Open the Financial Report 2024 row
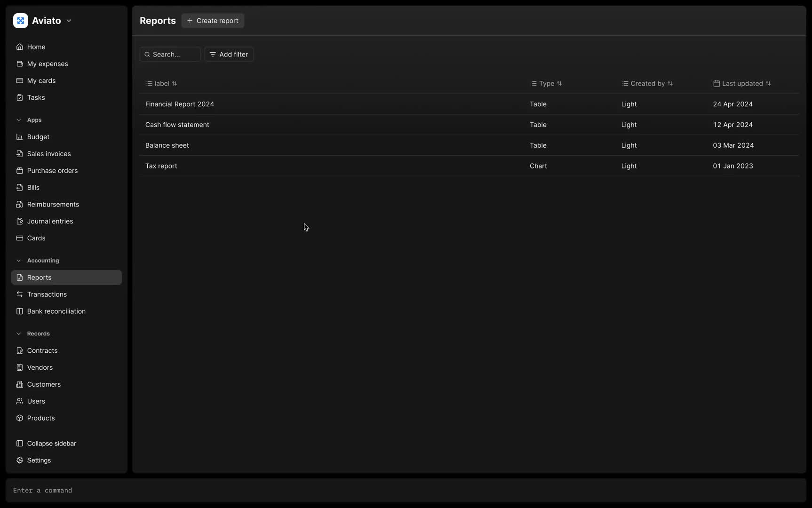 tap(469, 104)
